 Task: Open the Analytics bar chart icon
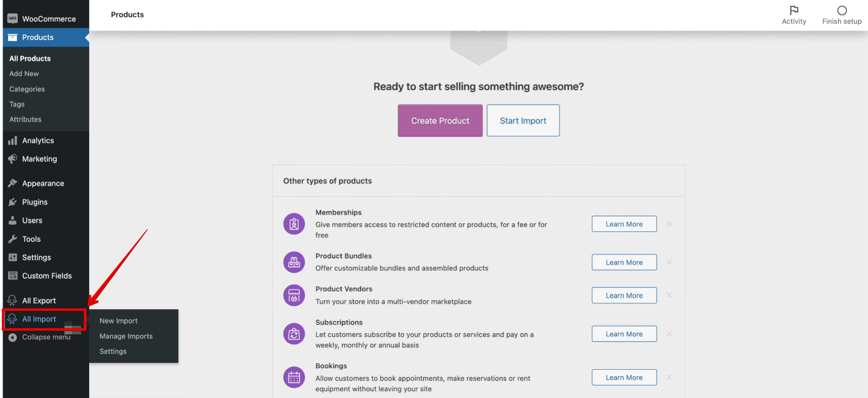(x=13, y=141)
